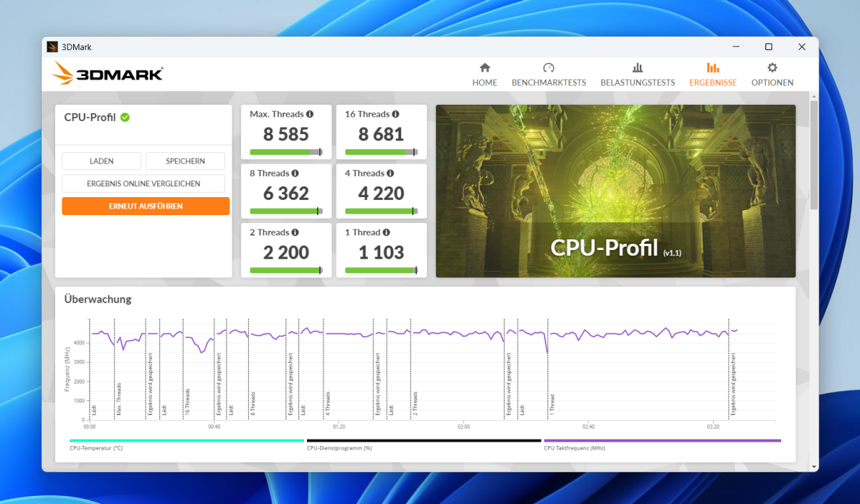Image resolution: width=860 pixels, height=504 pixels.
Task: Click ERGEBNIS ONLINE VERGLEICHEN button
Action: coord(143,184)
